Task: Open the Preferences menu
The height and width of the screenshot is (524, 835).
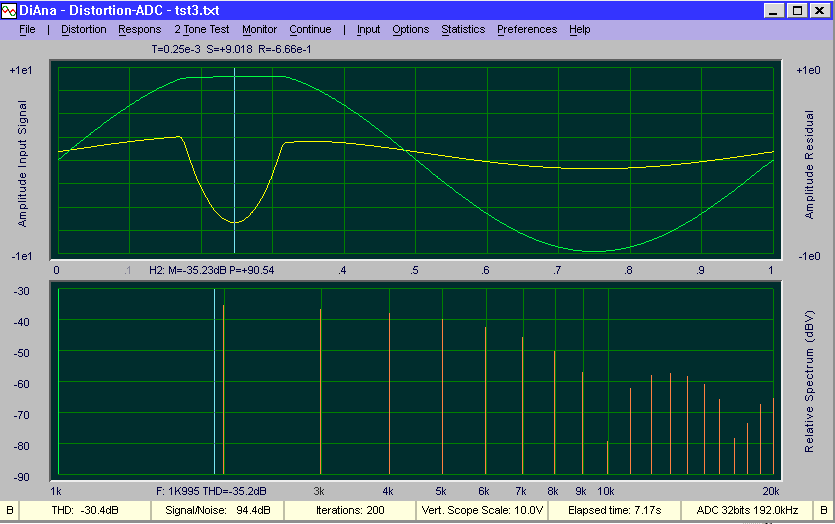Action: tap(527, 30)
